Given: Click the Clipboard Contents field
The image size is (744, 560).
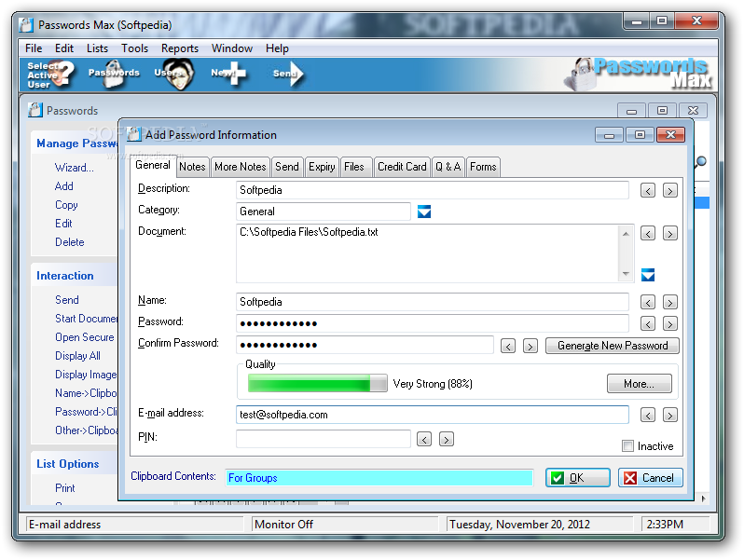Looking at the screenshot, I should (x=379, y=477).
